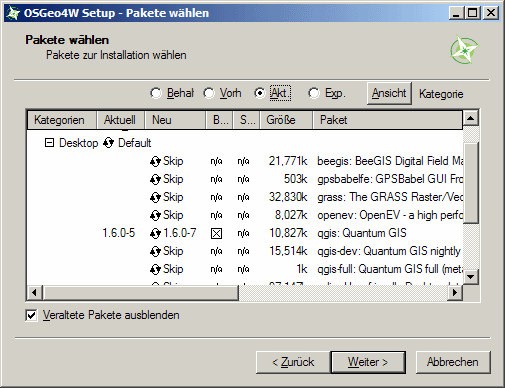The height and width of the screenshot is (388, 505).
Task: Click the current version 1.6.0-5 cell
Action: [x=119, y=233]
